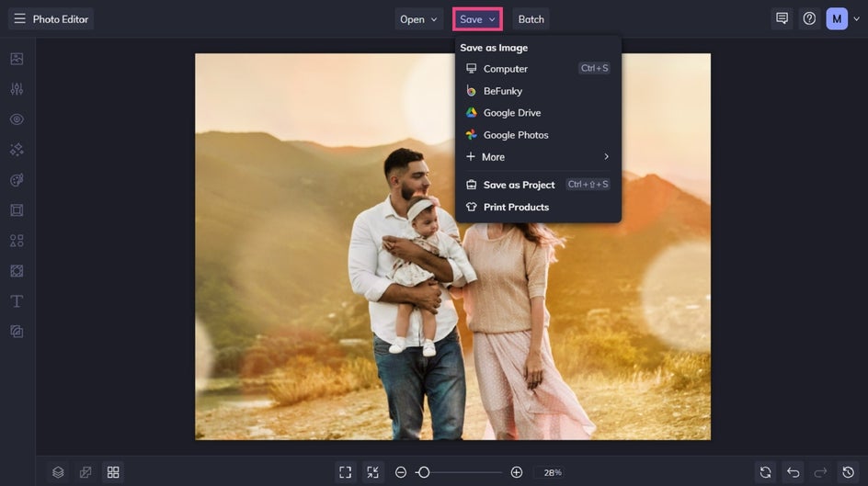The width and height of the screenshot is (868, 486).
Task: Save image to Computer
Action: click(538, 69)
